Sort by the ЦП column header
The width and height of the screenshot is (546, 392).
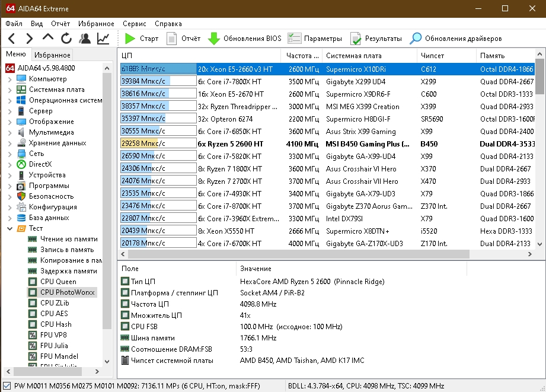click(x=200, y=55)
